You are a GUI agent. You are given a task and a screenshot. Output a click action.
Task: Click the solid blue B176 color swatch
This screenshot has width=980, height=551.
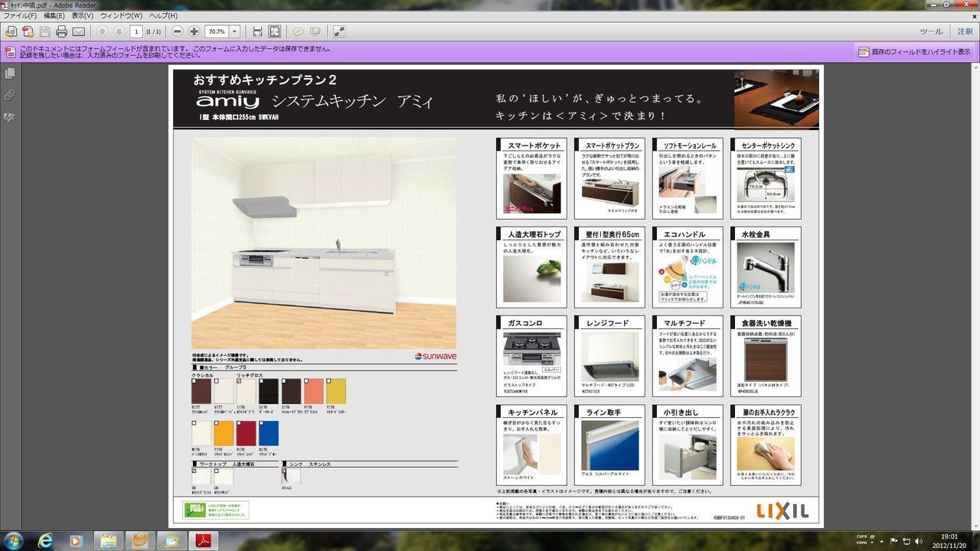[269, 434]
